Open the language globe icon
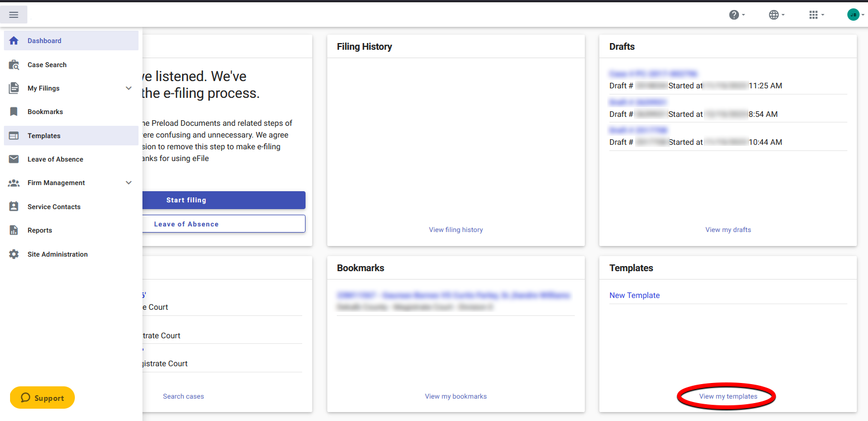The width and height of the screenshot is (868, 421). click(x=773, y=15)
